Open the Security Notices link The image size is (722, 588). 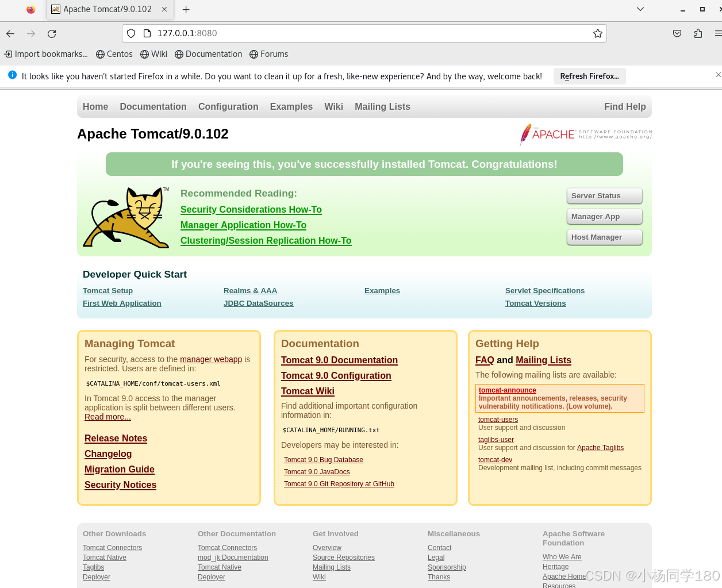pyautogui.click(x=120, y=485)
